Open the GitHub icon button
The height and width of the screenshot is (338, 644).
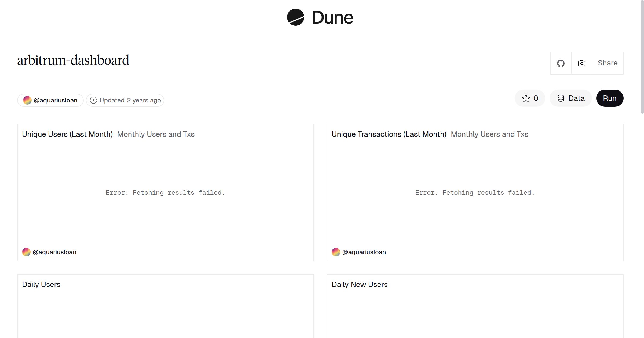click(561, 63)
